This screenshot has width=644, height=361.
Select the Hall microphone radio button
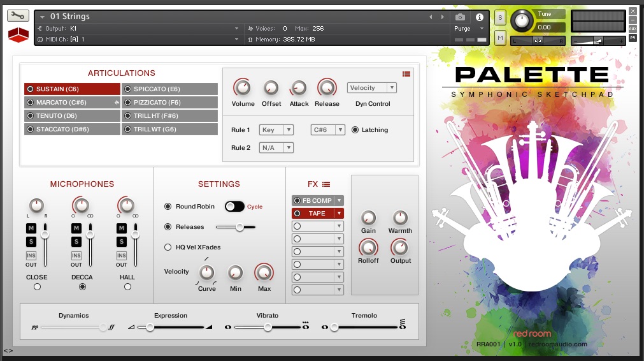127,287
